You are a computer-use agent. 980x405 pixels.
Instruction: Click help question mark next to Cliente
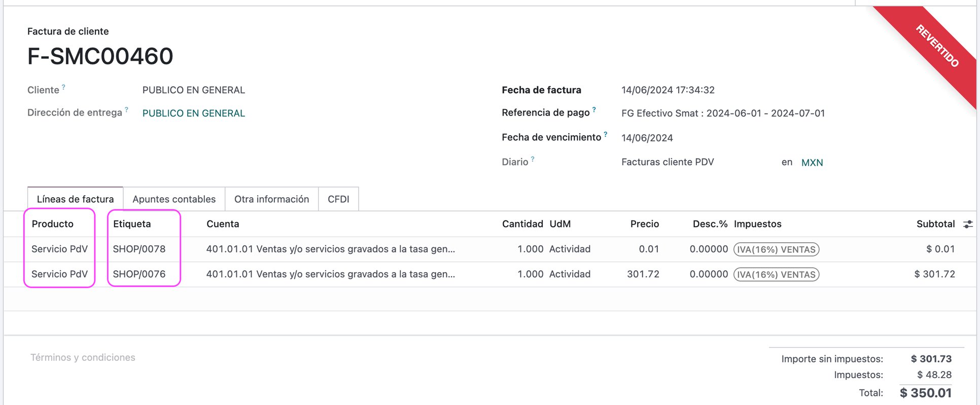[63, 87]
